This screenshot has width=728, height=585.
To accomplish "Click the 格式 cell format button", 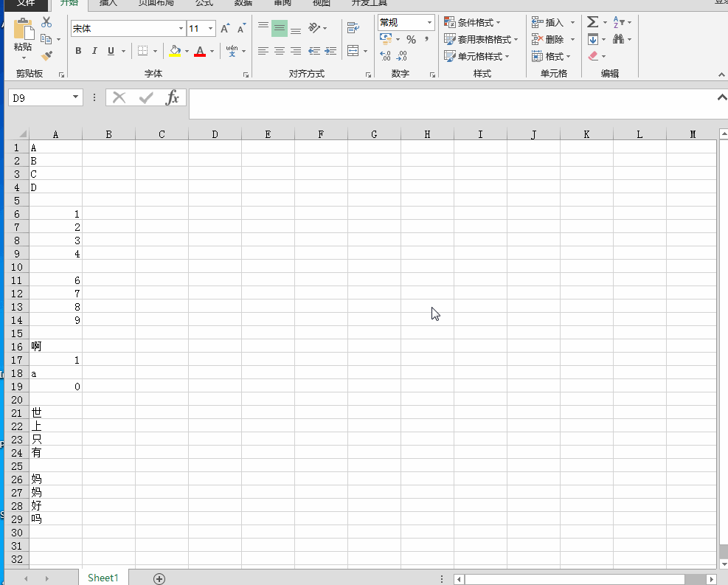I will click(x=551, y=57).
